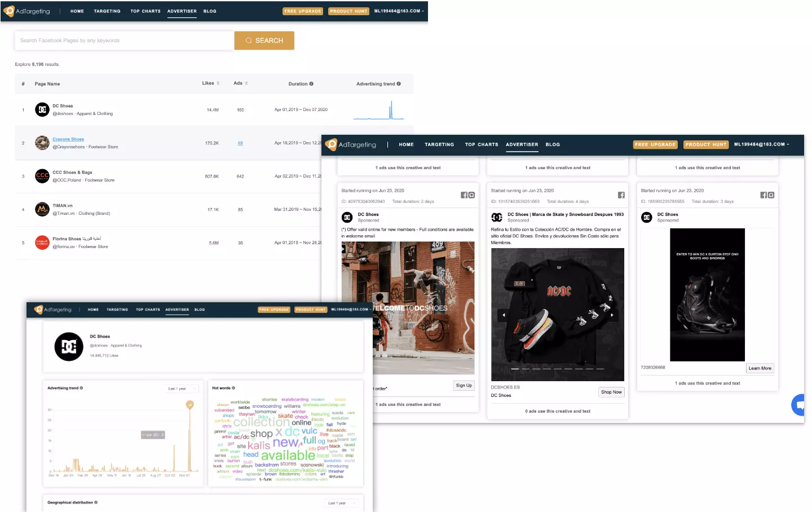
Task: Click the Shop Now button on the DCSHOES.ES ad
Action: pos(611,391)
